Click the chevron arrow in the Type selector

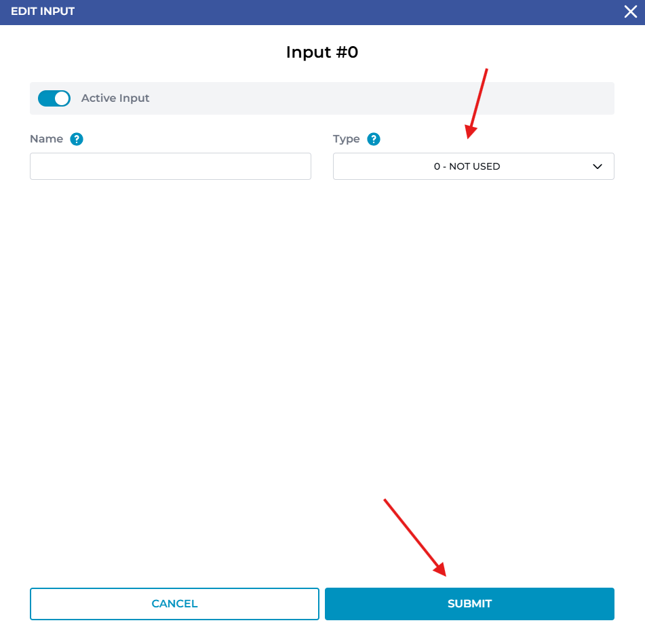tap(598, 166)
